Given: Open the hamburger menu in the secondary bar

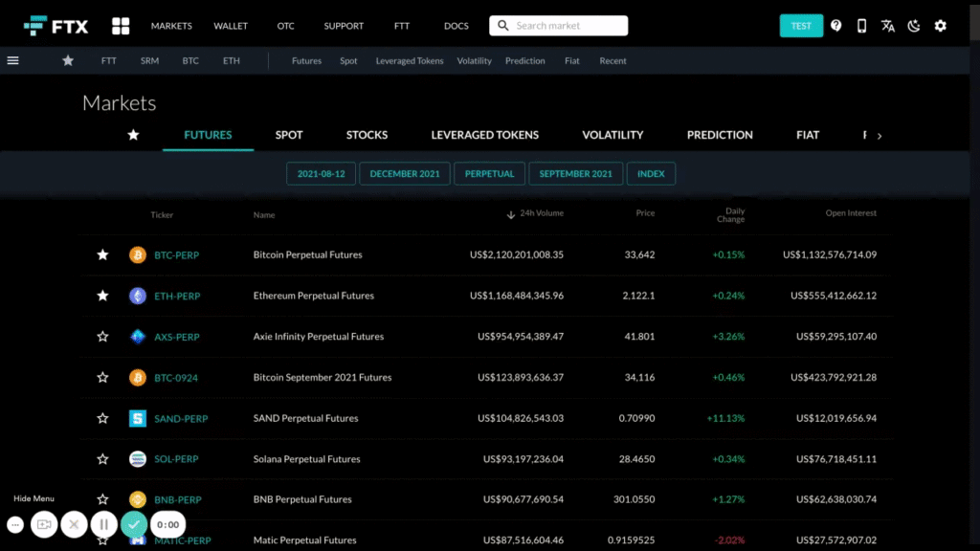Looking at the screenshot, I should point(13,60).
